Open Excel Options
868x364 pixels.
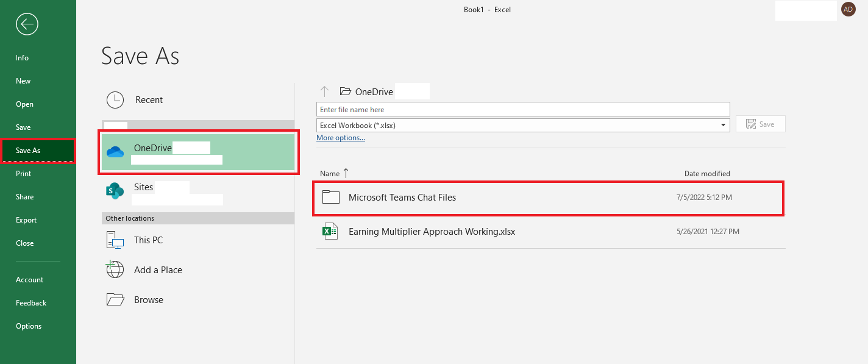(x=29, y=326)
